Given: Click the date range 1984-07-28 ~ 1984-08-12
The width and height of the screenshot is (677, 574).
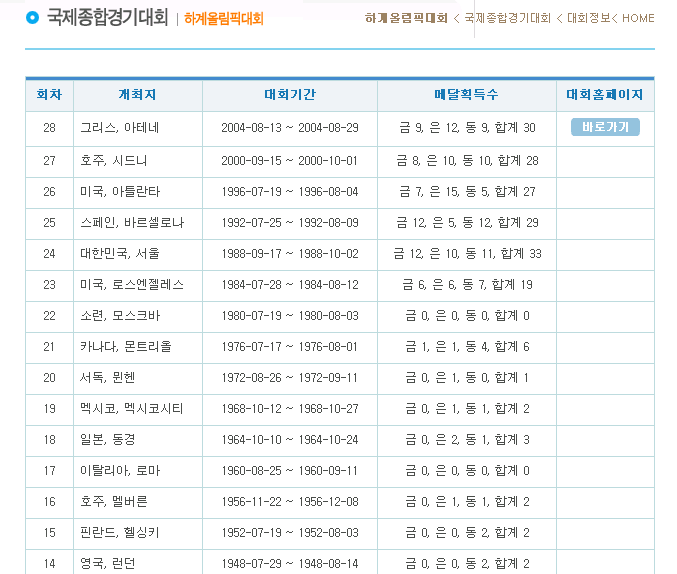Looking at the screenshot, I should coord(290,285).
